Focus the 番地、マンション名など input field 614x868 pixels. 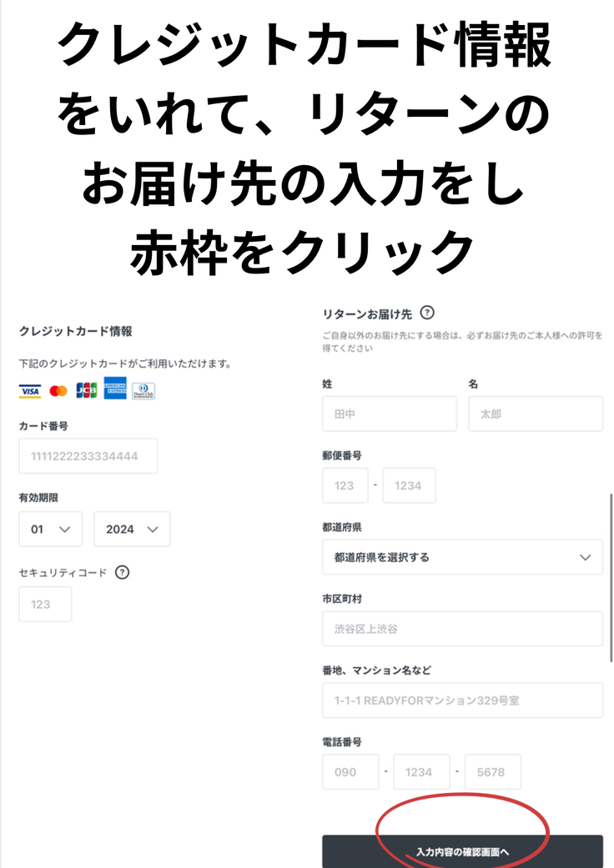(462, 700)
